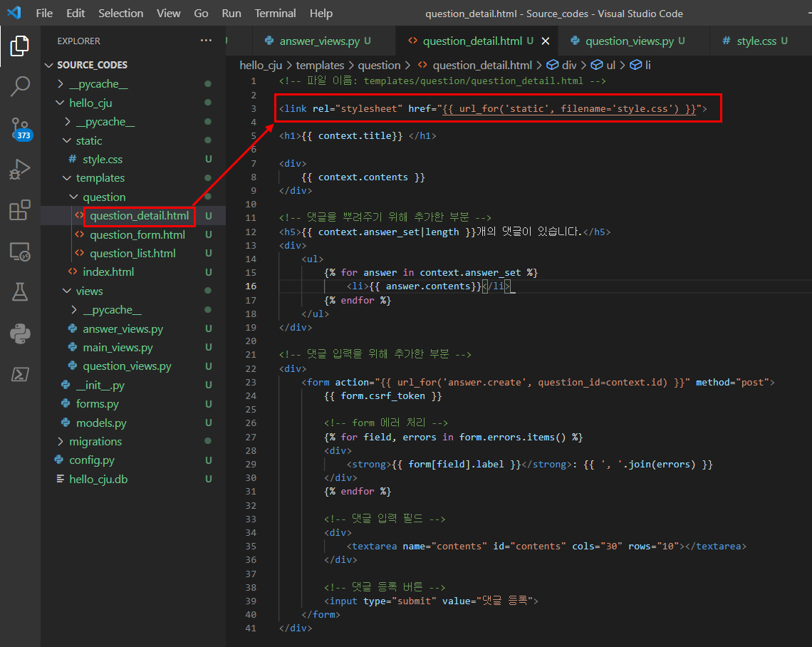The image size is (812, 647).
Task: Open question_list.html file
Action: click(x=133, y=253)
